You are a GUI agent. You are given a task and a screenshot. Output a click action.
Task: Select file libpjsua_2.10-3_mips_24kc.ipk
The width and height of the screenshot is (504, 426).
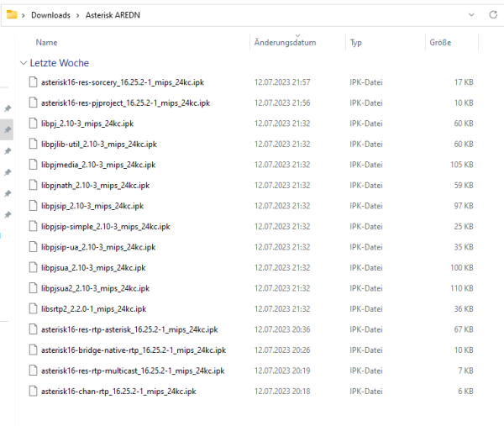[93, 267]
